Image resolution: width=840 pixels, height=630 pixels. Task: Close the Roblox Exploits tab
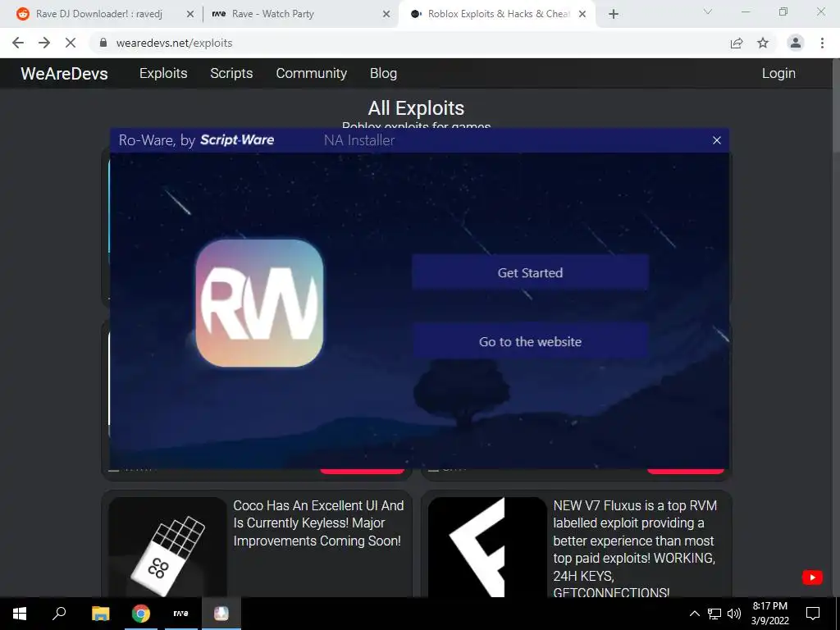(x=582, y=15)
